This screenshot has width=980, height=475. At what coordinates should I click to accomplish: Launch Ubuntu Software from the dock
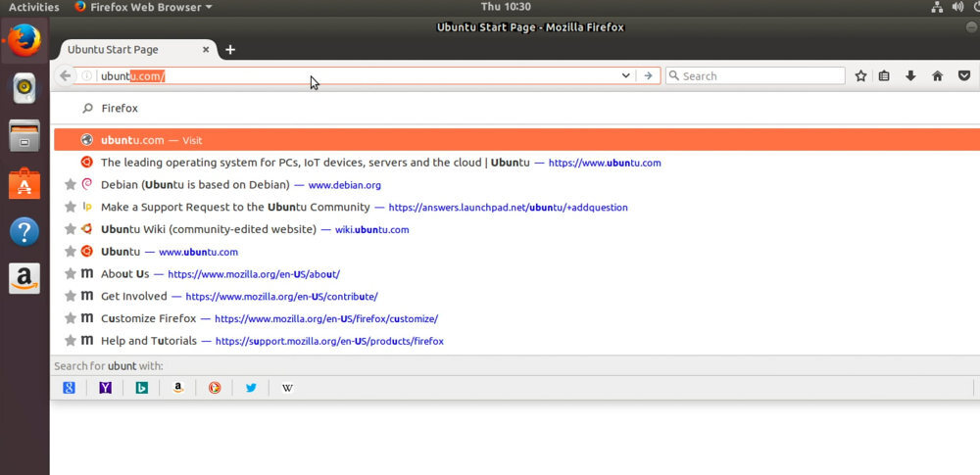pos(24,184)
